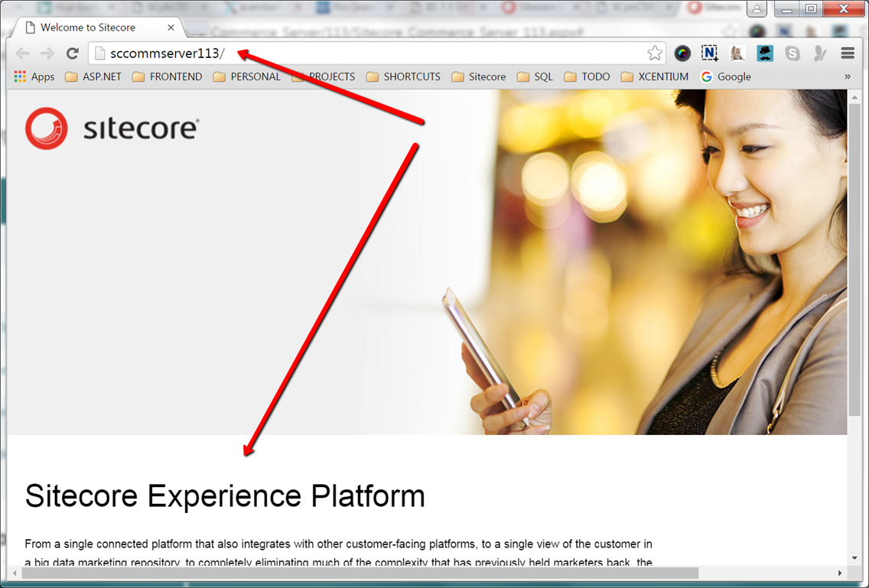Maximize the Chrome window

(x=811, y=9)
